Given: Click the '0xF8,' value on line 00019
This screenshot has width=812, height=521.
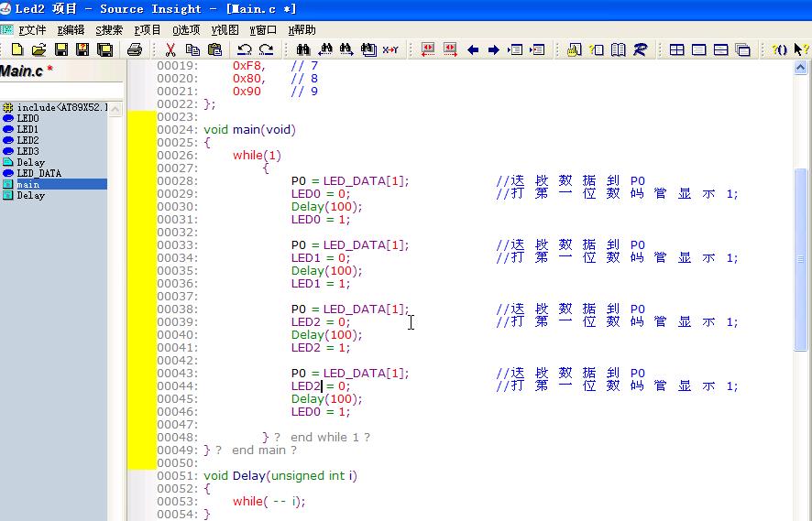Looking at the screenshot, I should (249, 66).
